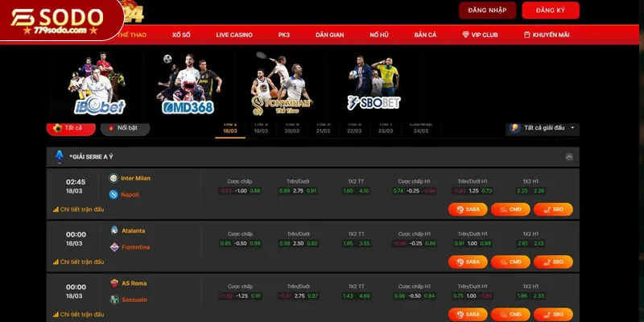The width and height of the screenshot is (644, 322).
Task: Open the CMD368 sportsbook thumbnail
Action: 190,84
